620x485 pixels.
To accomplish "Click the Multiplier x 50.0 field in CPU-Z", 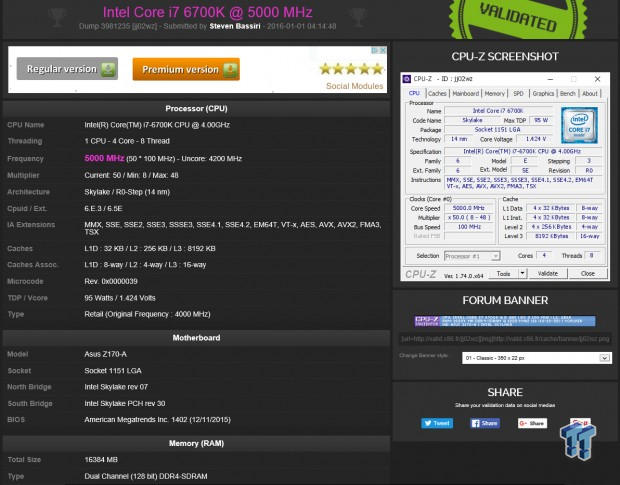I will coord(469,217).
